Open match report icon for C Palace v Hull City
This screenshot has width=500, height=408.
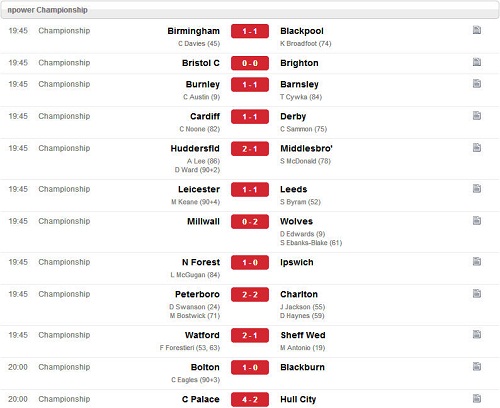coord(477,398)
